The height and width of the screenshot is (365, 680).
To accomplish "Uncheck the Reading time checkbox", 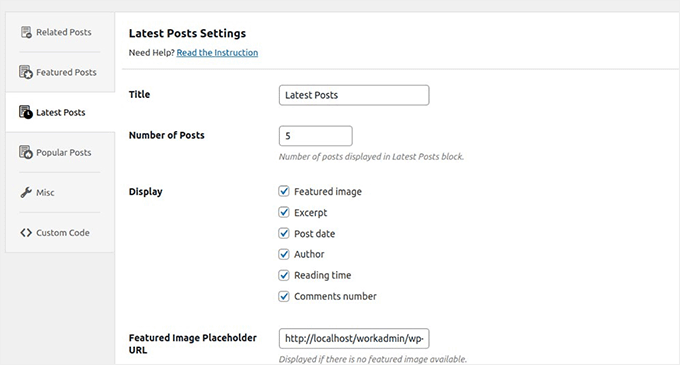I will point(284,275).
